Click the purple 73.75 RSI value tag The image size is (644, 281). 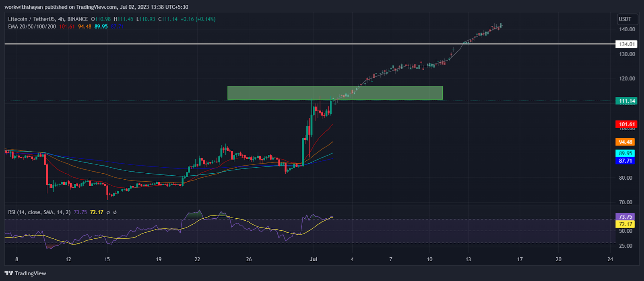(x=625, y=217)
